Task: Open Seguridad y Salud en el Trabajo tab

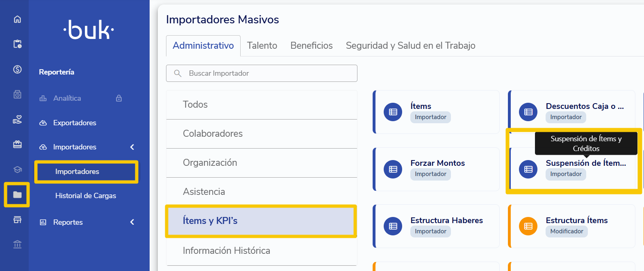Action: tap(410, 45)
